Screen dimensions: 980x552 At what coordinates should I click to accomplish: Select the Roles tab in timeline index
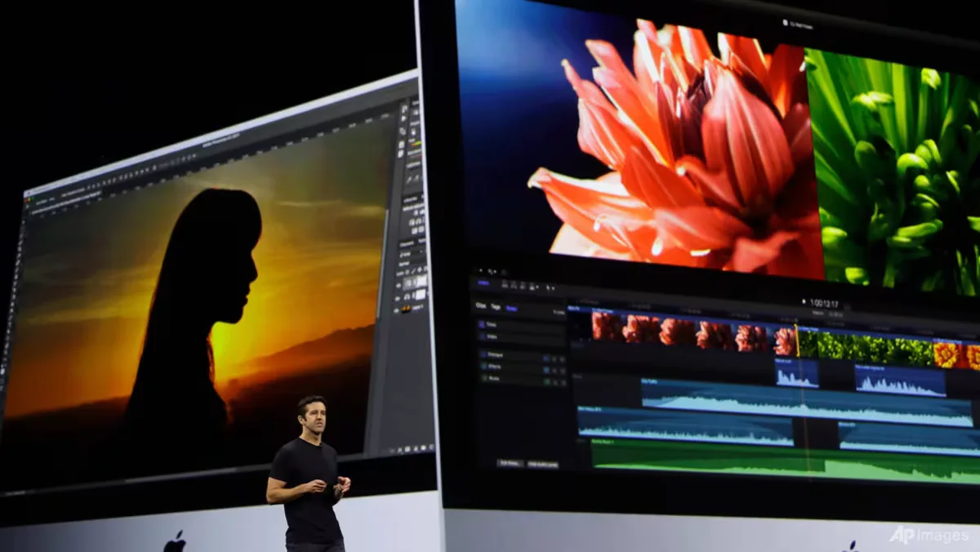[511, 308]
